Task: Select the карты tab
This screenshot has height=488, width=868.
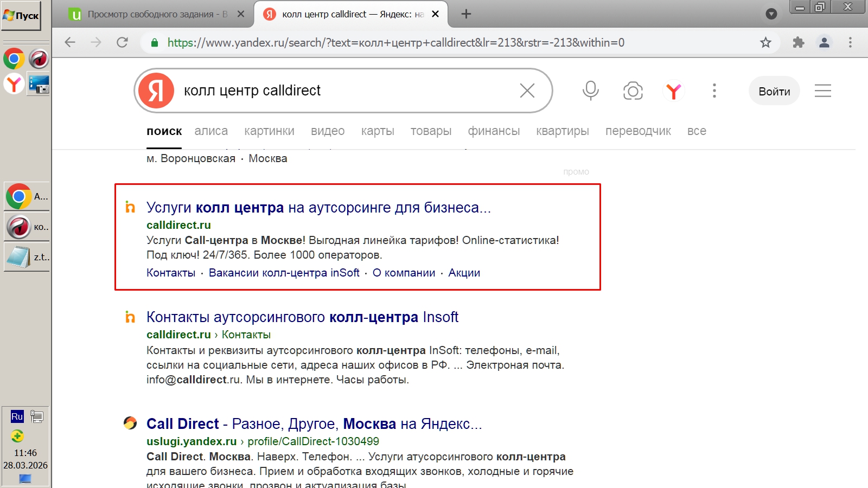Action: click(378, 131)
